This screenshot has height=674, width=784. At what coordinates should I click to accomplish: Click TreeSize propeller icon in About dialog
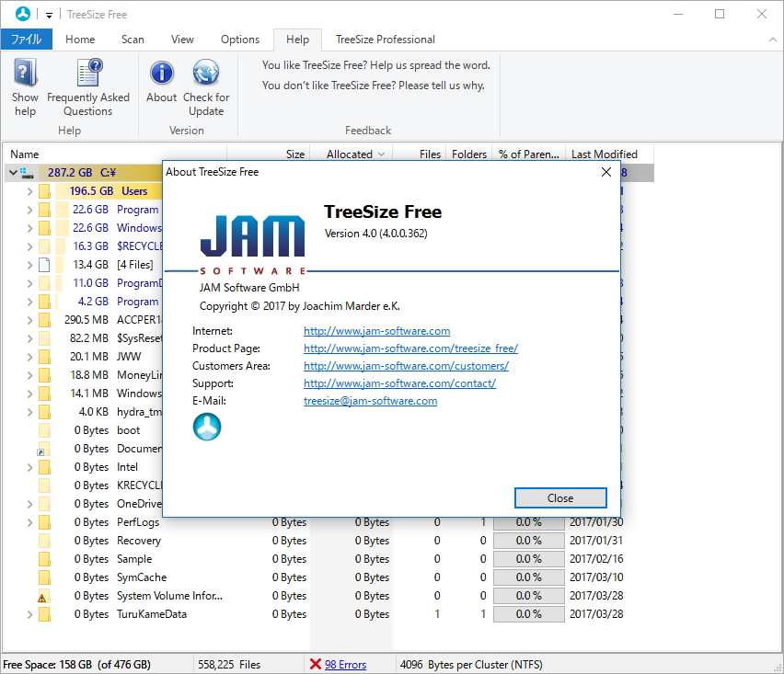click(207, 428)
